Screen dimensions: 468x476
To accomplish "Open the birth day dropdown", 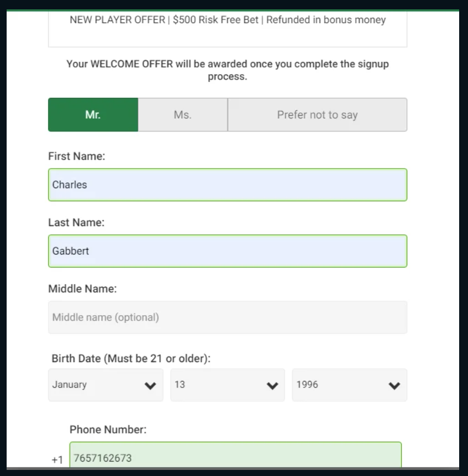I will [221, 385].
